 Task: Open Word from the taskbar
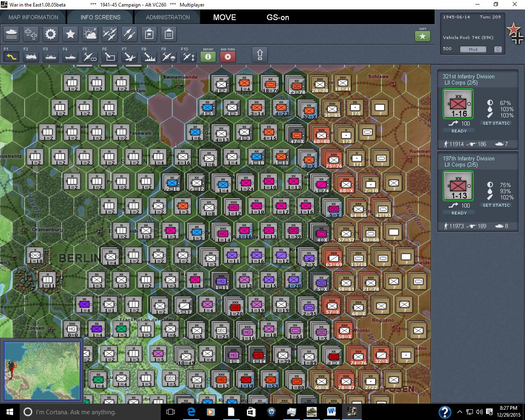(x=331, y=412)
